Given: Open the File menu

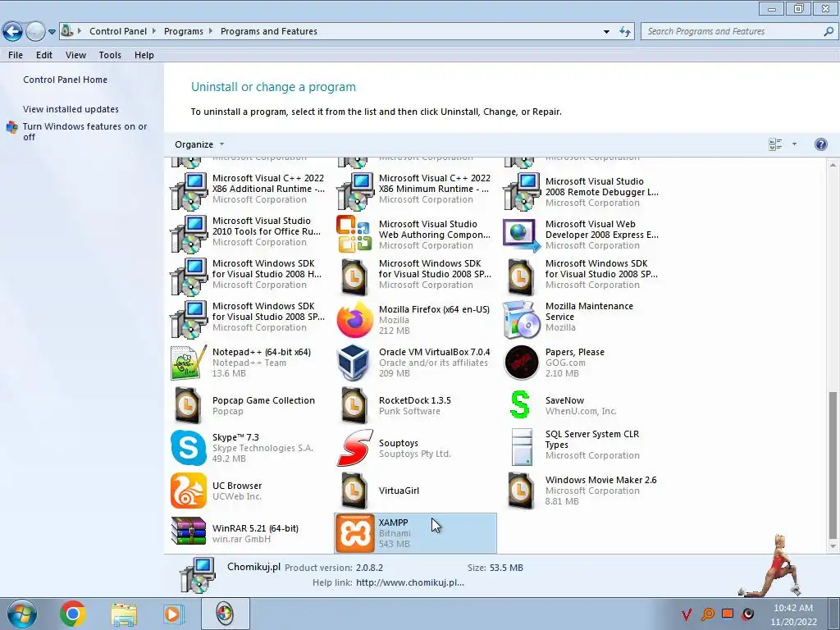Looking at the screenshot, I should click(16, 55).
